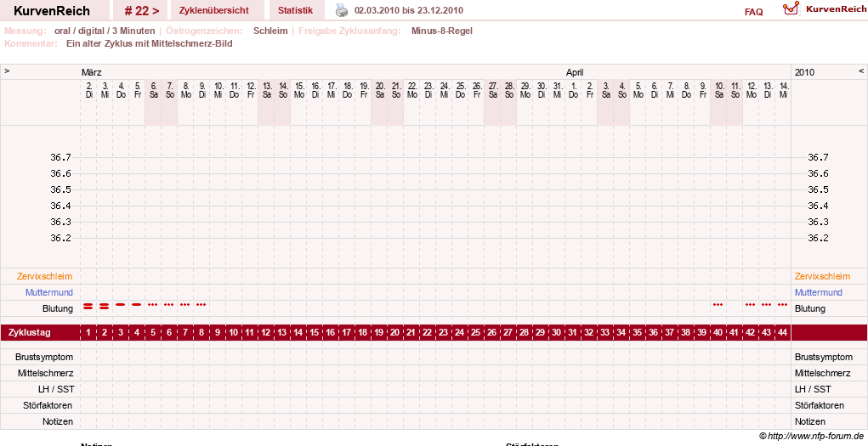This screenshot has width=868, height=446.
Task: Click cycle day 22 in Zyklustag bar
Action: coord(427,332)
